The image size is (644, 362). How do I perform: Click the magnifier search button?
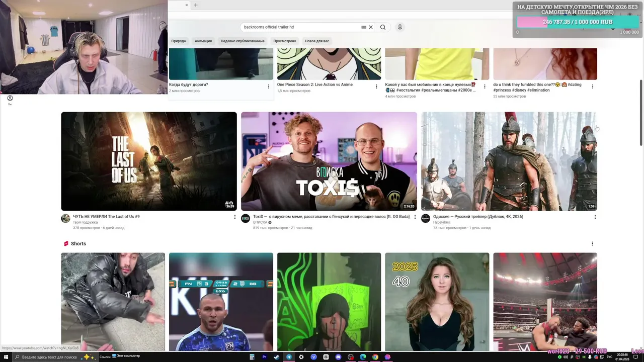pyautogui.click(x=383, y=27)
